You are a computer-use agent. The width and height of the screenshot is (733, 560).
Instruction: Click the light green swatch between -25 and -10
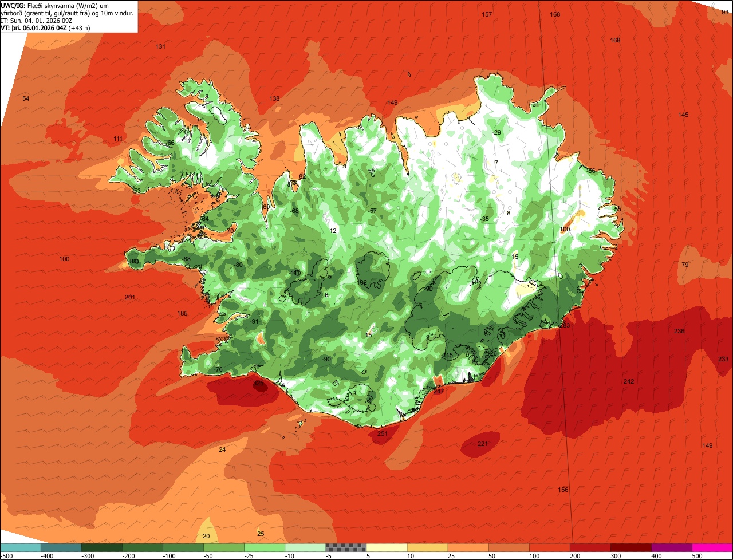(x=265, y=547)
